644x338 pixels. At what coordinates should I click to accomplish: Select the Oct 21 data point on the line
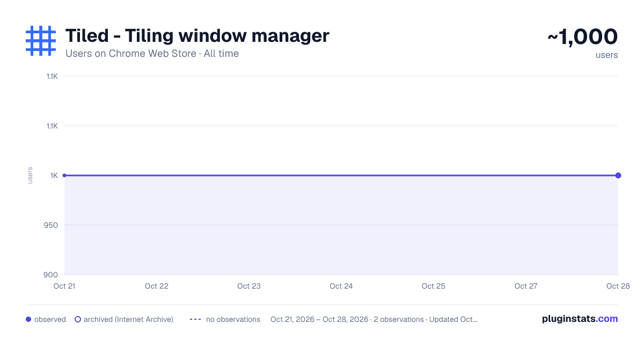tap(64, 175)
